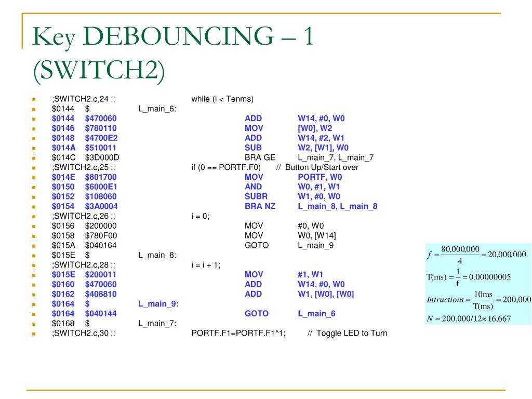Click the "N = 200,000/12≈16,667" line
532x399 pixels.
469,318
